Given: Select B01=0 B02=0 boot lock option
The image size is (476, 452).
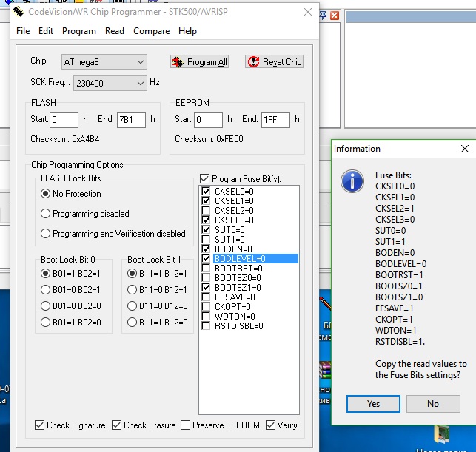Looking at the screenshot, I should [46, 306].
